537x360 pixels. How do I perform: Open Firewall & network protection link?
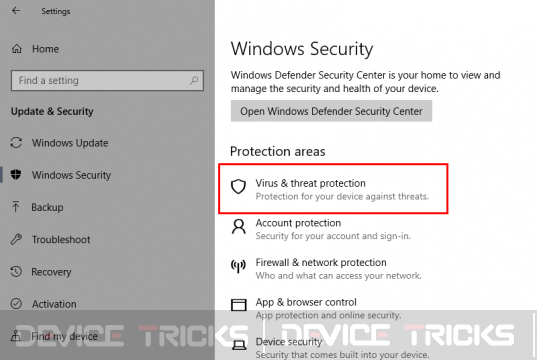pos(321,263)
